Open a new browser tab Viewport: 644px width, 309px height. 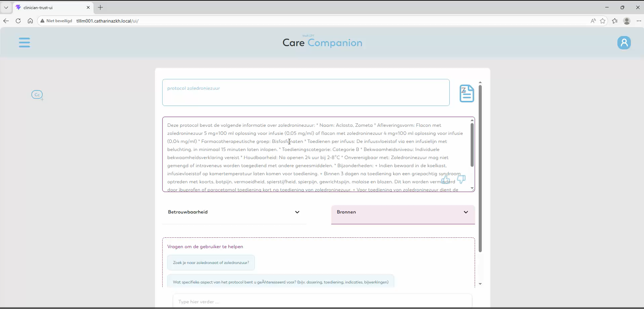(100, 7)
